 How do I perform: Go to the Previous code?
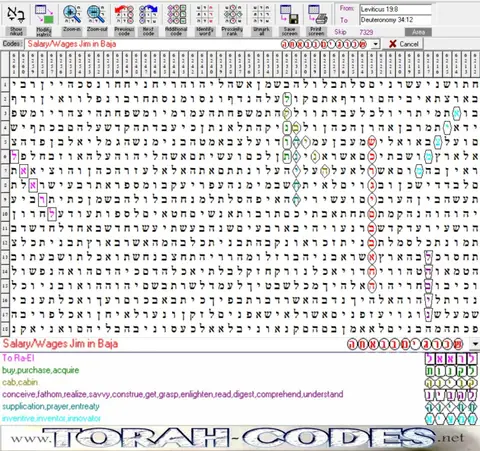point(124,15)
